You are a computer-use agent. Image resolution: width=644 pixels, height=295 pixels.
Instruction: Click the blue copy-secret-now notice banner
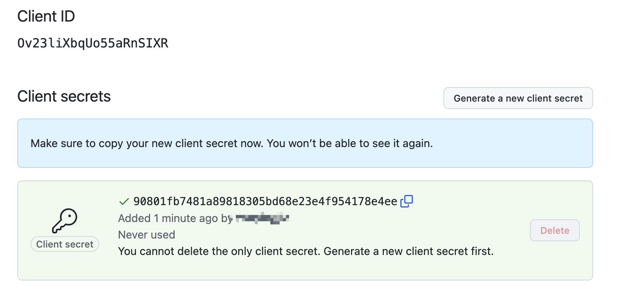point(509,143)
